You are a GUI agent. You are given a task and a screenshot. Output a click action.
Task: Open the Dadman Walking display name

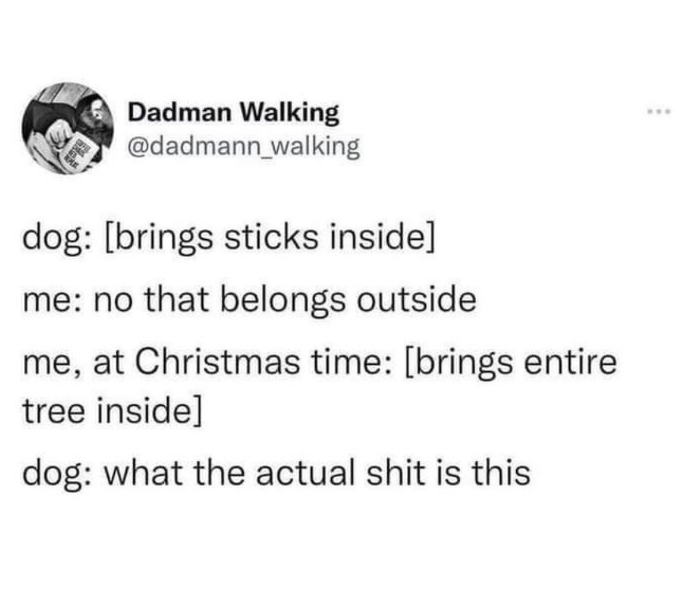233,112
